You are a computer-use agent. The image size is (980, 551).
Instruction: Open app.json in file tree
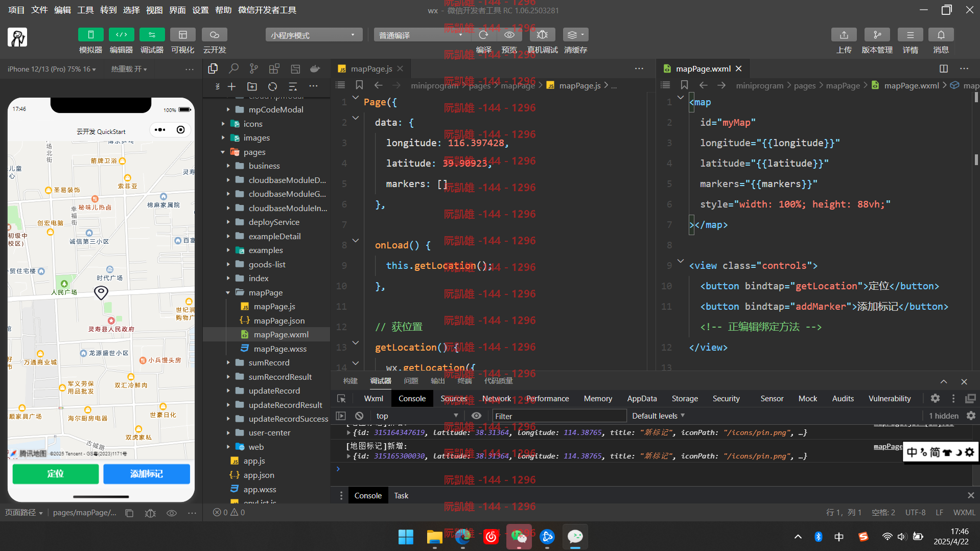[259, 475]
